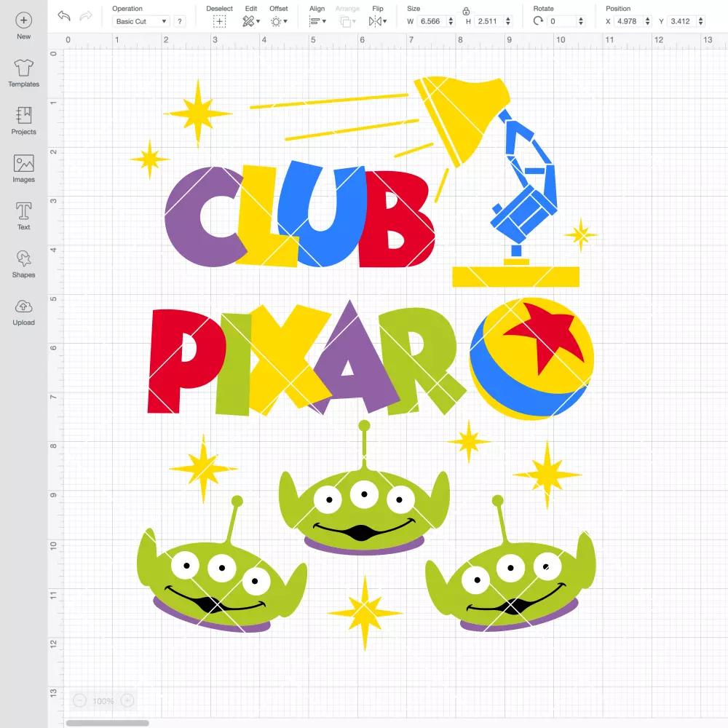The height and width of the screenshot is (728, 728).
Task: Click the Rotate icon
Action: coord(538,21)
